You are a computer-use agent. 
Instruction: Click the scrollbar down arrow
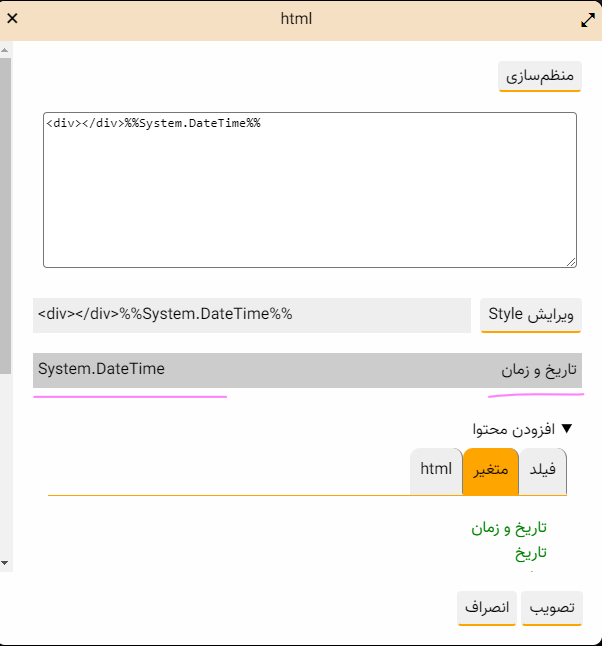tap(5, 563)
